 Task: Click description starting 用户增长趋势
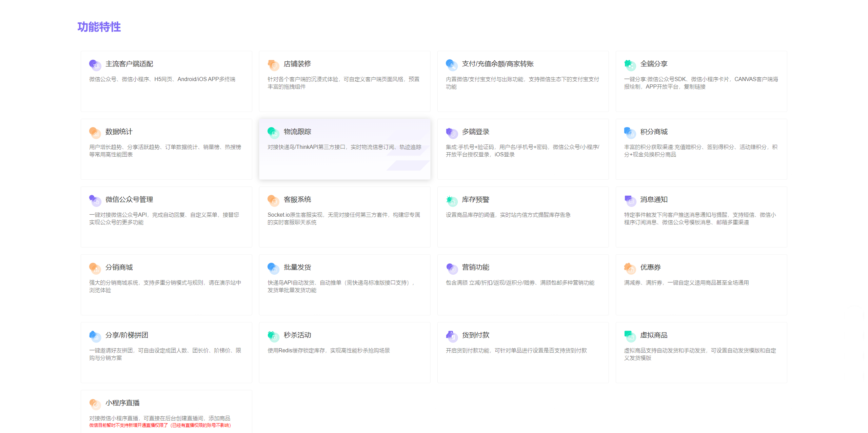click(x=165, y=151)
